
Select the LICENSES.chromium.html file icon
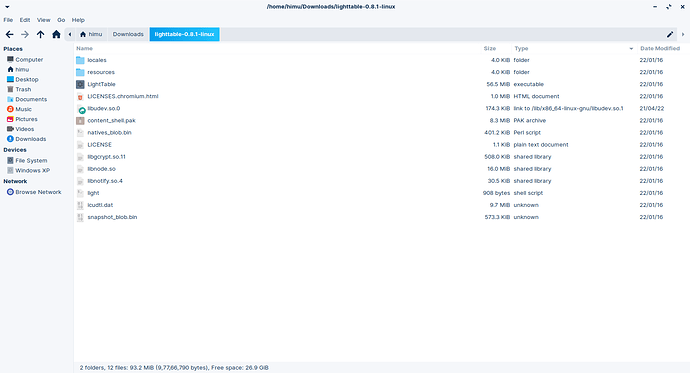(80, 96)
